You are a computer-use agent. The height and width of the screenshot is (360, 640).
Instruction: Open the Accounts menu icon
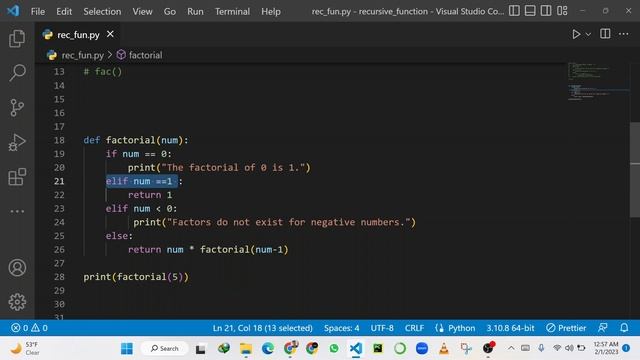[17, 268]
